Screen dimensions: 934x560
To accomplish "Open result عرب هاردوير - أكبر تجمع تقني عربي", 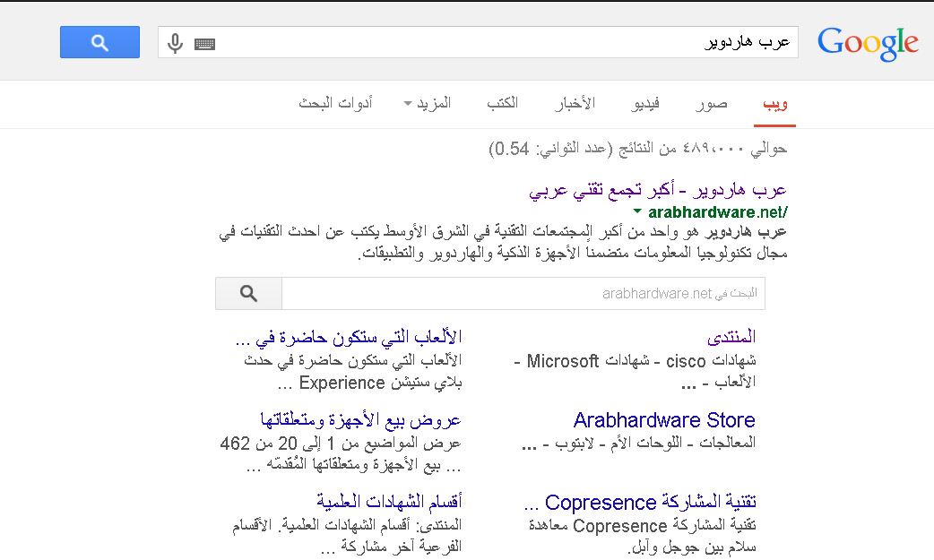I will coord(658,190).
